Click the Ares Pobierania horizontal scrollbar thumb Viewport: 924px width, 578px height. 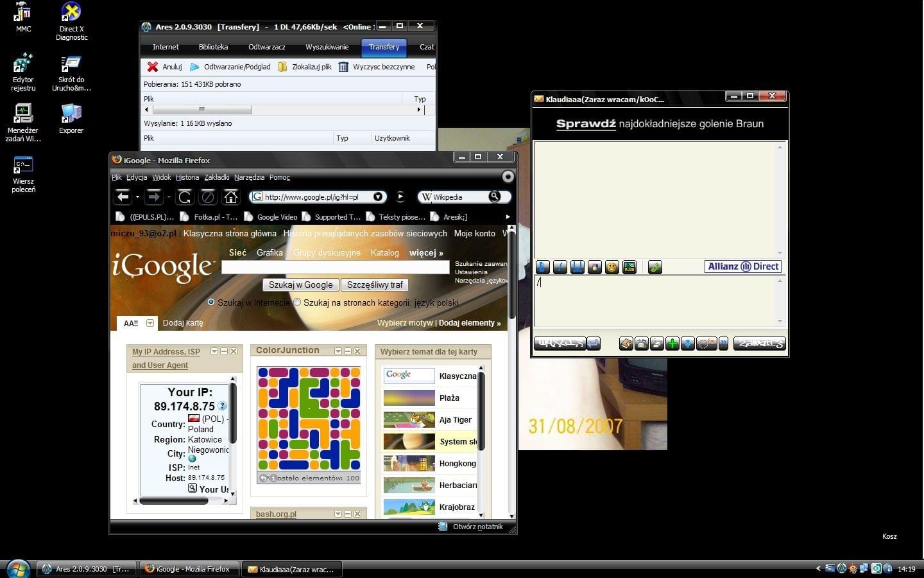pos(202,110)
